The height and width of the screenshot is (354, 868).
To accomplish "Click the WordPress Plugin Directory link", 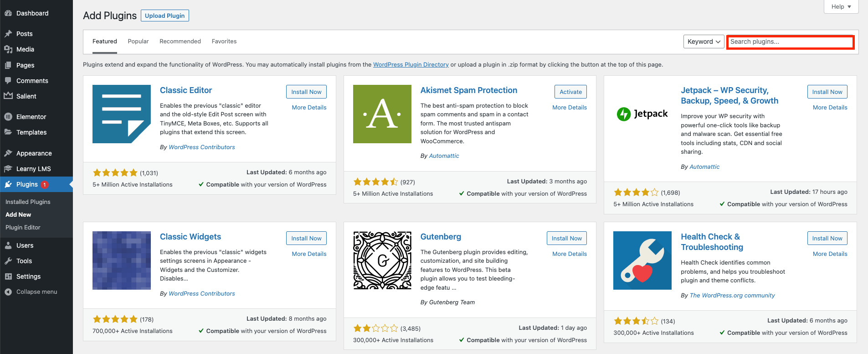I will point(411,65).
